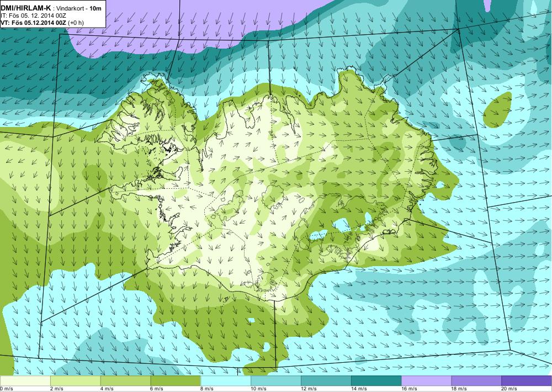Click the '18 m/s' legend label
Screen dimensions: 552x392
pyautogui.click(x=460, y=389)
